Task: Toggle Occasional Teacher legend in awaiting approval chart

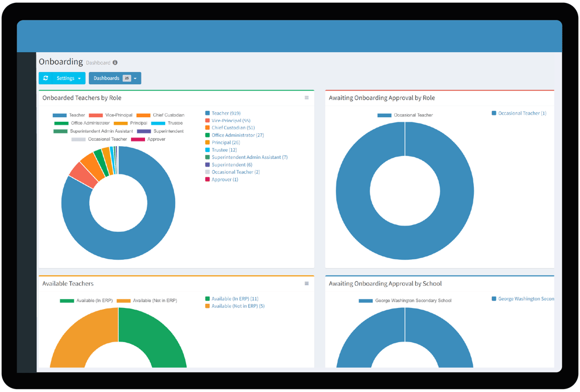Action: coord(405,115)
